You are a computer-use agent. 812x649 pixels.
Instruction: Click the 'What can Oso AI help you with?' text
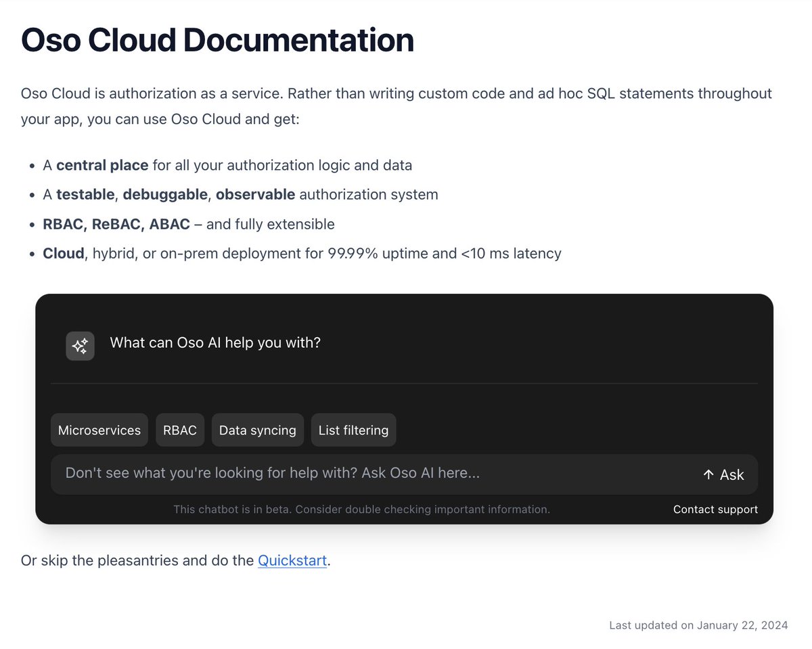pyautogui.click(x=215, y=343)
